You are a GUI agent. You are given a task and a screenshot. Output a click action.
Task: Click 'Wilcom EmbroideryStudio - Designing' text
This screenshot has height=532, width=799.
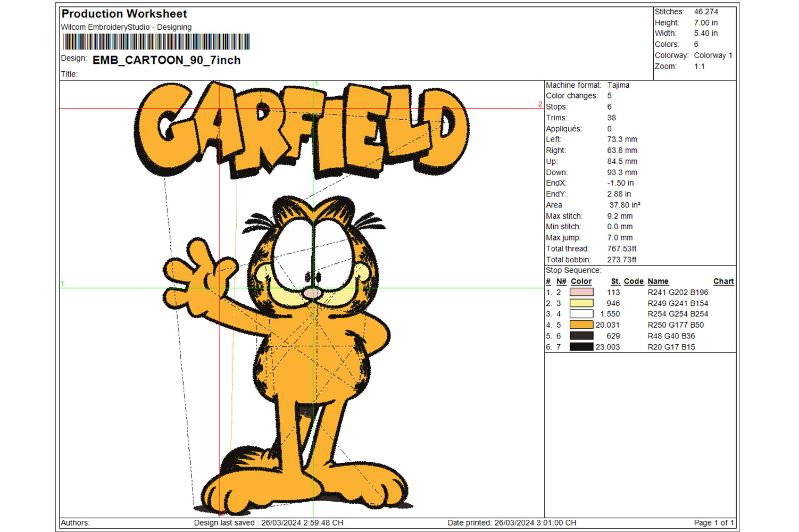click(126, 27)
